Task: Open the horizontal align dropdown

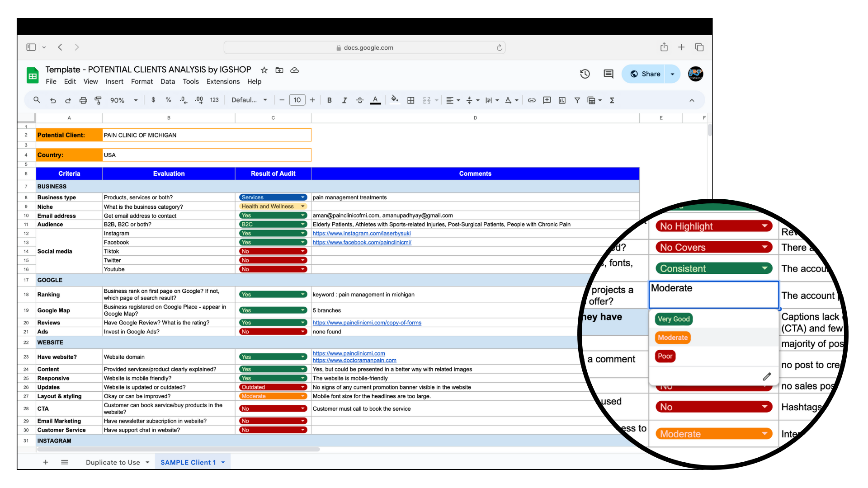Action: click(x=453, y=100)
